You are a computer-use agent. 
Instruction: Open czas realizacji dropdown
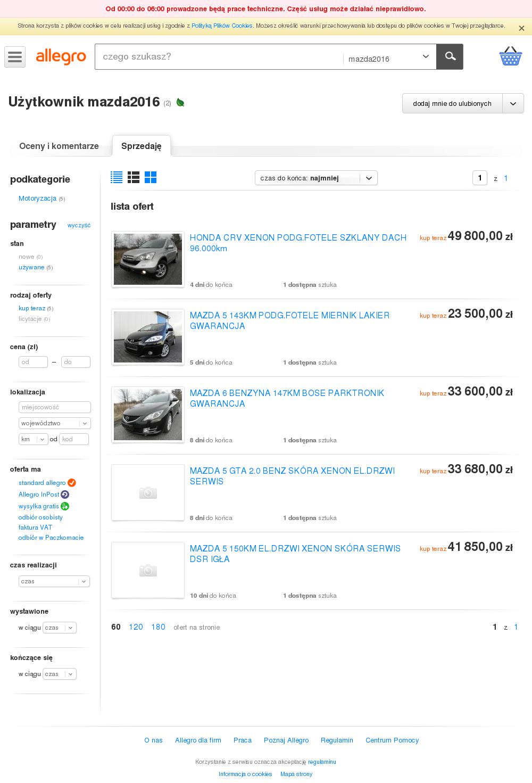click(x=54, y=581)
